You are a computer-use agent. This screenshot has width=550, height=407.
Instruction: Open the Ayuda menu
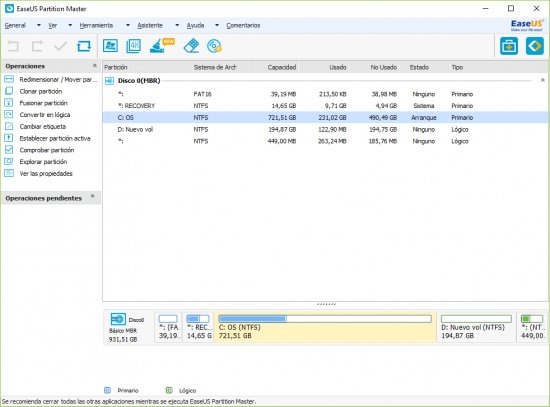(195, 25)
